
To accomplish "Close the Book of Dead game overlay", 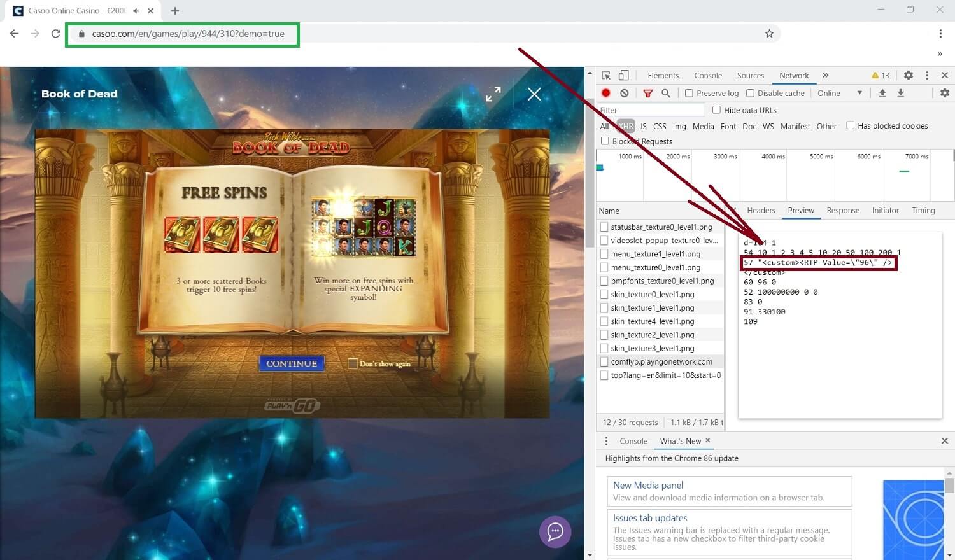I will (534, 94).
